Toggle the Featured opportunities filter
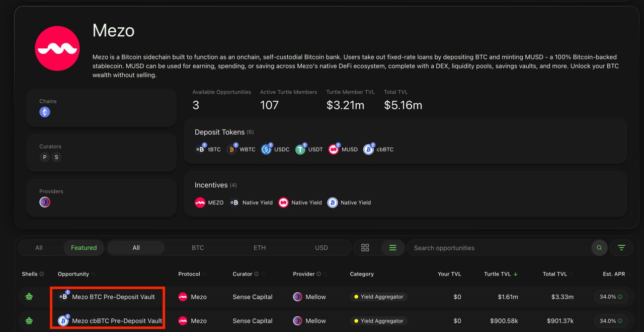The width and height of the screenshot is (644, 332). 84,248
